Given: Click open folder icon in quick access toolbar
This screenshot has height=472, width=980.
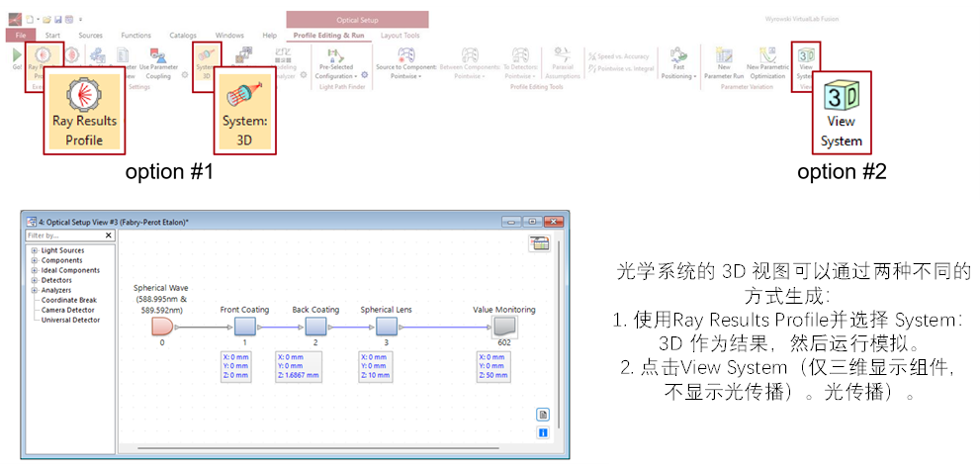Looking at the screenshot, I should click(46, 20).
